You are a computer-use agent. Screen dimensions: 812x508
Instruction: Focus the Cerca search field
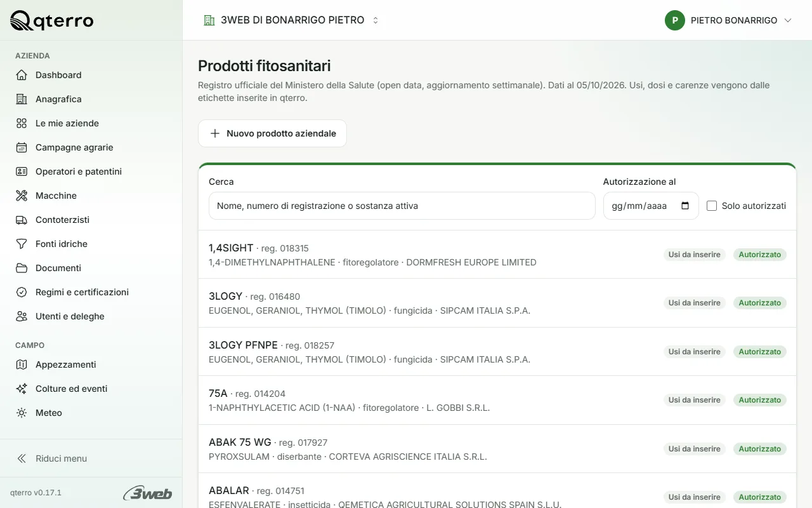tap(402, 206)
